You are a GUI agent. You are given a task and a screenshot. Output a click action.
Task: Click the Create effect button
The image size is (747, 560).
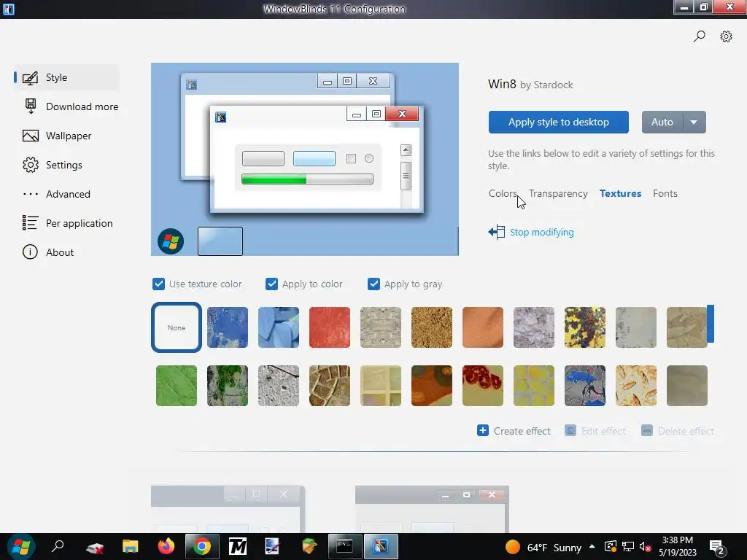coord(514,431)
